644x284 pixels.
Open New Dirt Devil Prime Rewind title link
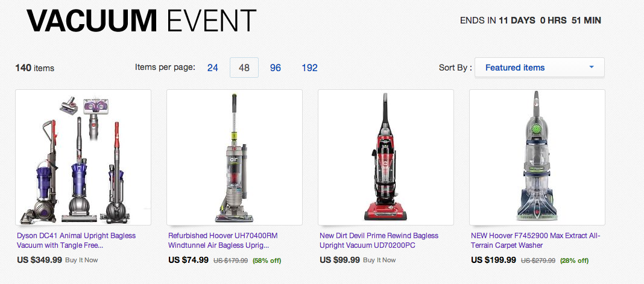point(379,241)
